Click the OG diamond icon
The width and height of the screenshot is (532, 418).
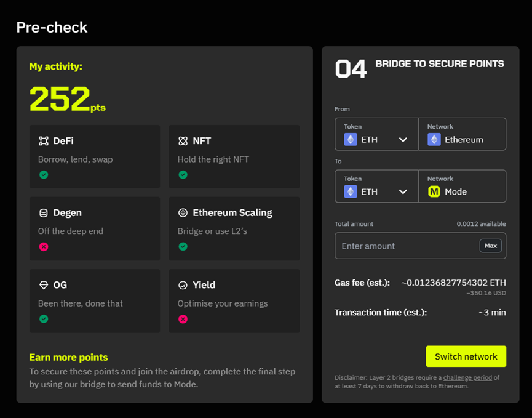44,285
